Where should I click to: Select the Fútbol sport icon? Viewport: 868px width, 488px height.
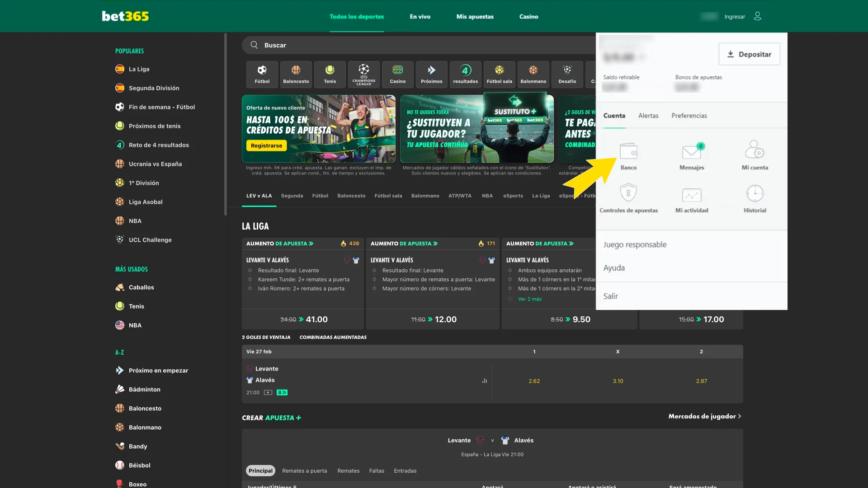click(x=262, y=74)
